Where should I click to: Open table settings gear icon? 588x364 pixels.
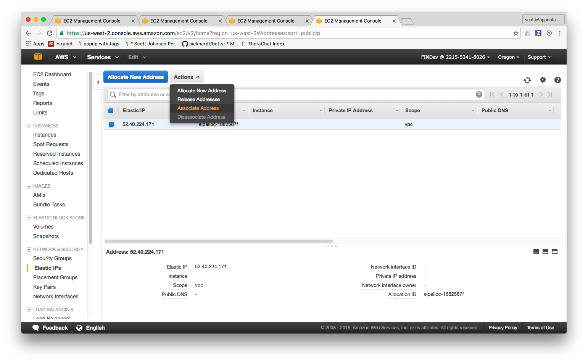[543, 80]
